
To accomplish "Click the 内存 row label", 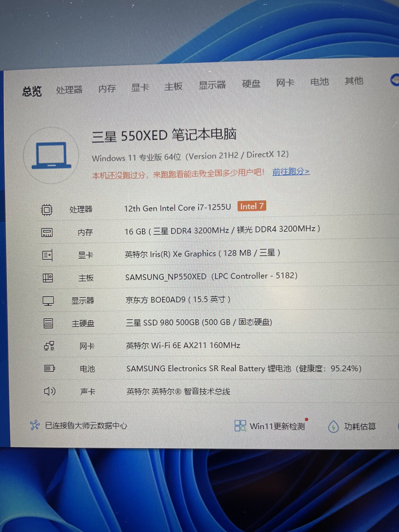I will coord(85,232).
